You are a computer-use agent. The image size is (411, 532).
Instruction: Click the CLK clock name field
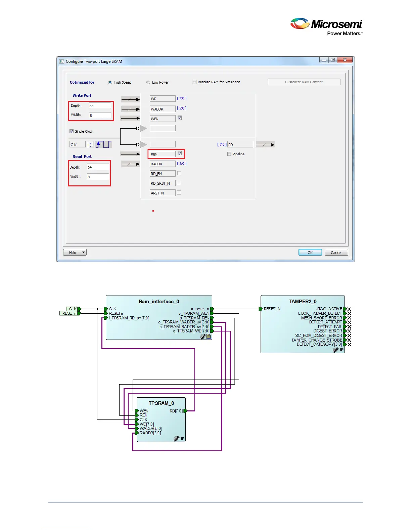pyautogui.click(x=78, y=145)
